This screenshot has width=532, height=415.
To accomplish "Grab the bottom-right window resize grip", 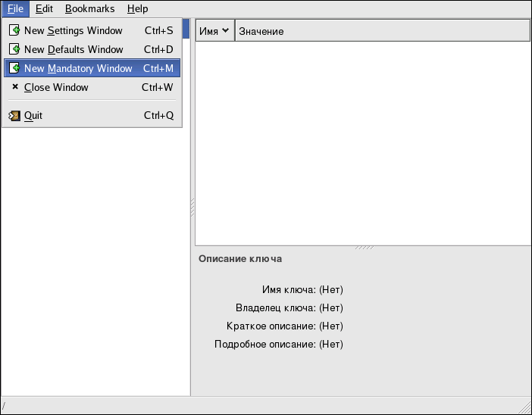I will click(x=524, y=407).
